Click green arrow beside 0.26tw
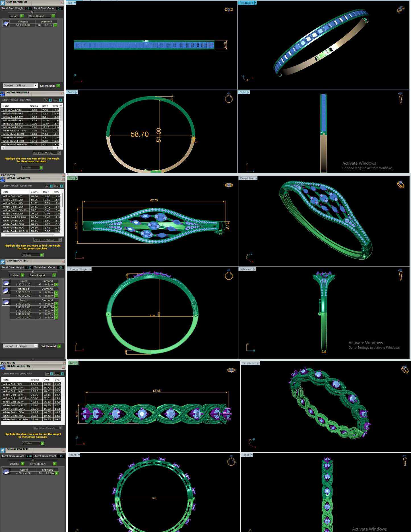411x532 pixels. pyautogui.click(x=56, y=292)
